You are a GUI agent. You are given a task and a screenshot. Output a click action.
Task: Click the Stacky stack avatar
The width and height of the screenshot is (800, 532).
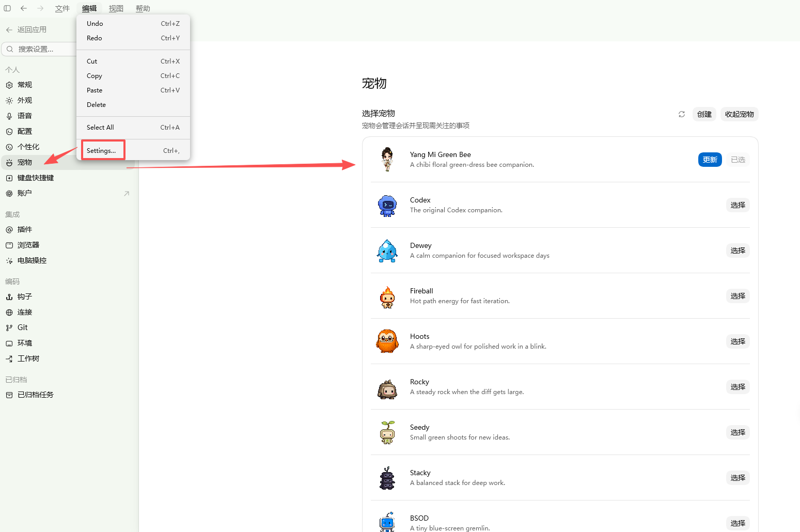click(x=387, y=478)
